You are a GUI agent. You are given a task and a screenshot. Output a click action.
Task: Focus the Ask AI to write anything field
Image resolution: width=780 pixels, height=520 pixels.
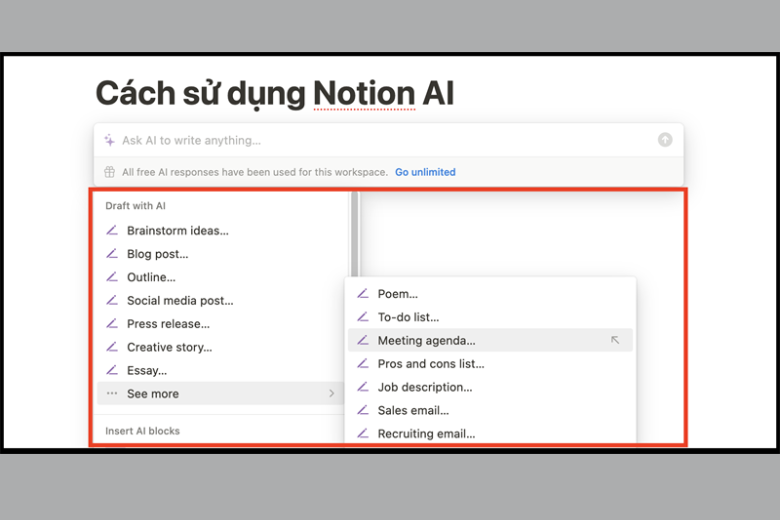388,140
